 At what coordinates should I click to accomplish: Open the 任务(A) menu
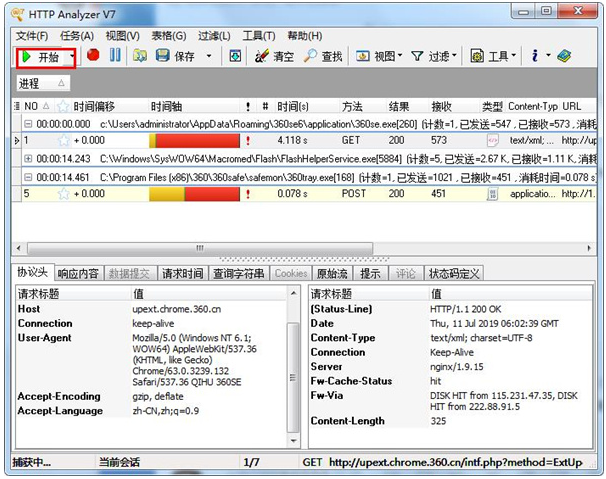click(x=77, y=36)
